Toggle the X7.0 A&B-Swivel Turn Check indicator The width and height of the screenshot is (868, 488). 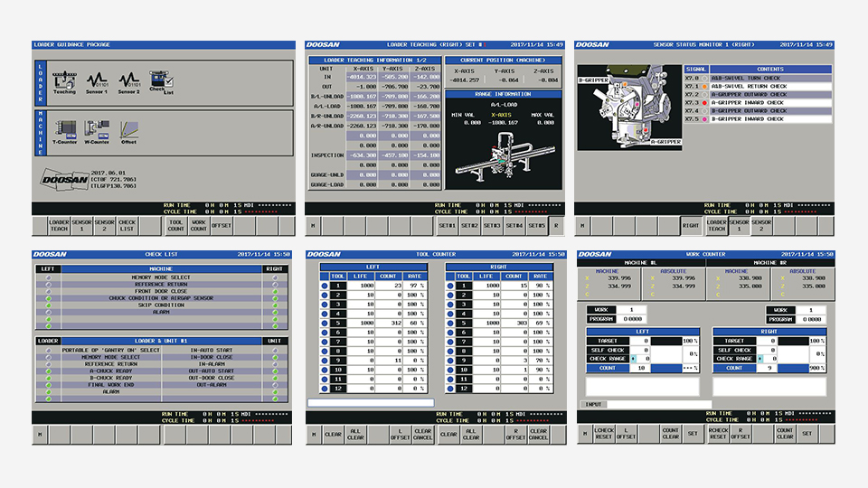coord(704,79)
